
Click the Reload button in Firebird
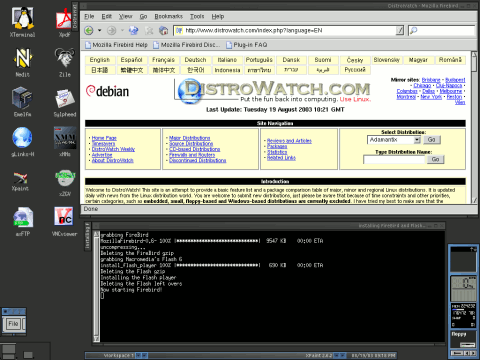[x=133, y=31]
